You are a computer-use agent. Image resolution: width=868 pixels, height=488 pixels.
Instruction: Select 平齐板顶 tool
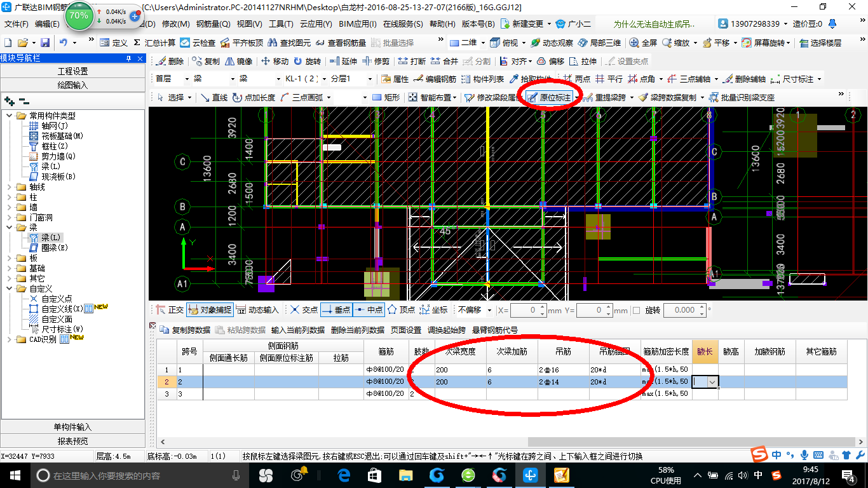pos(241,43)
